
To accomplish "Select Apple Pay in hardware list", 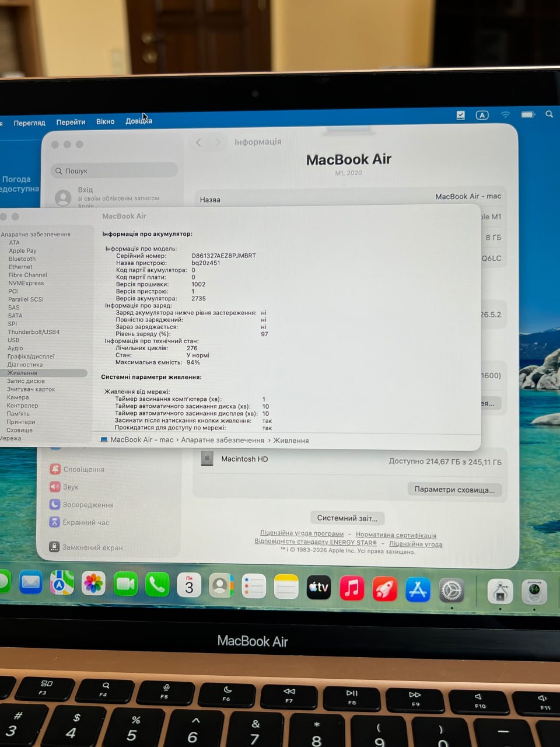I will point(22,251).
